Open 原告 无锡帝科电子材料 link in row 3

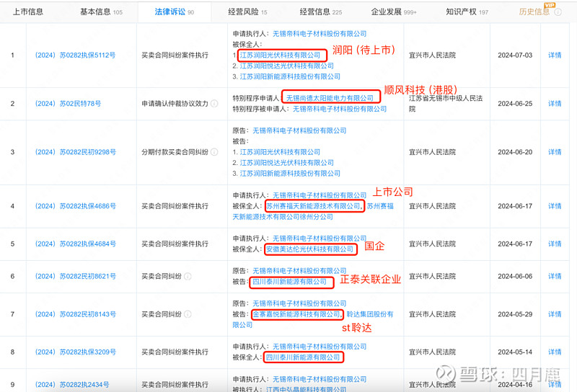(299, 130)
